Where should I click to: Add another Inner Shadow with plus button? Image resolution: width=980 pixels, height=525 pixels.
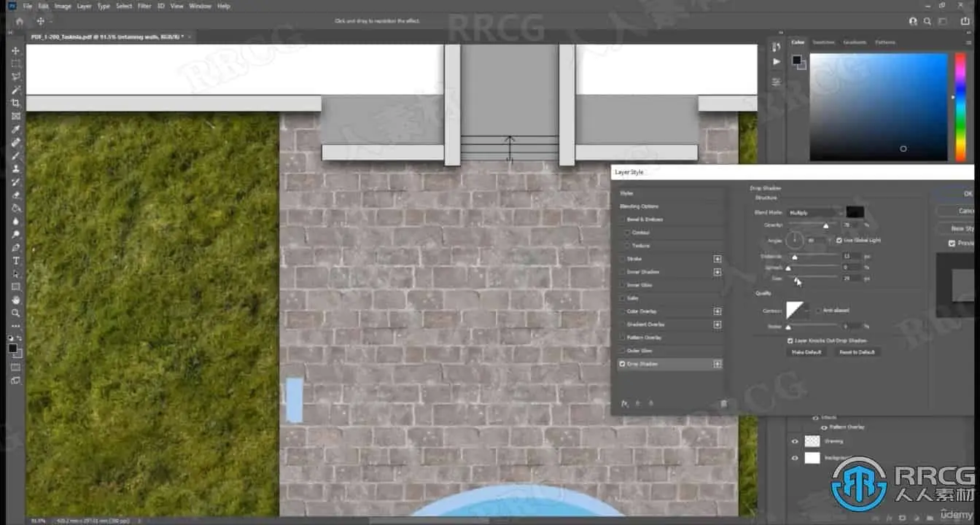717,272
